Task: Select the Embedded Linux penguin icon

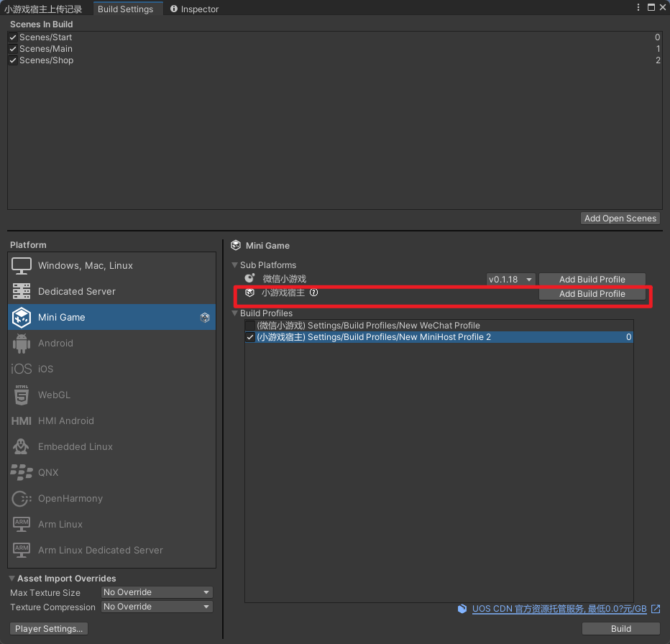Action: tap(22, 447)
